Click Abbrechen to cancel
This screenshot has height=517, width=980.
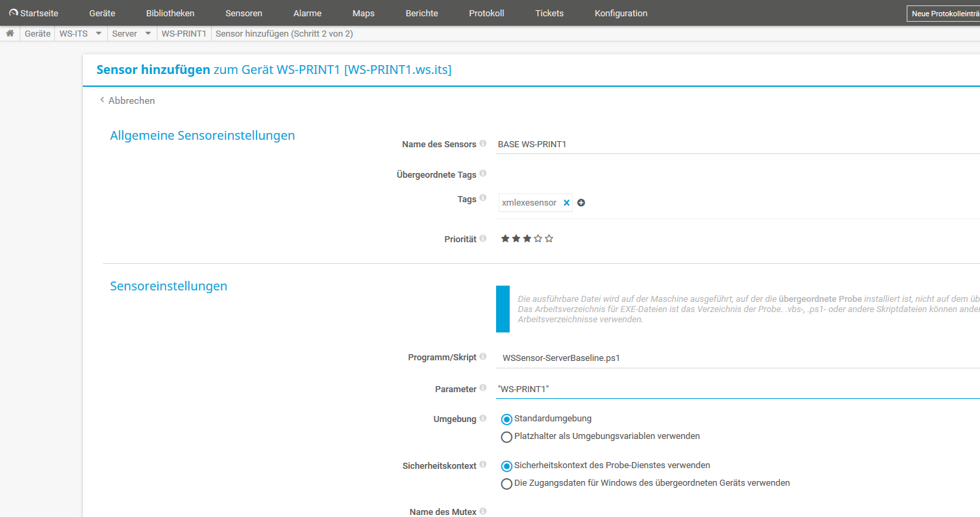tap(128, 100)
